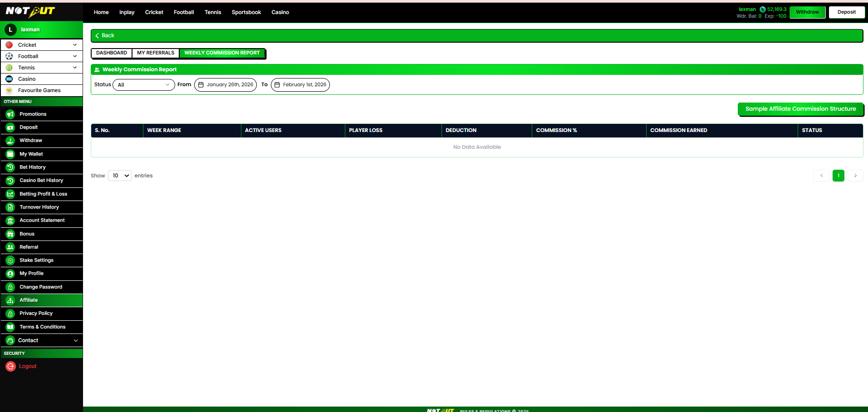868x412 pixels.
Task: Open Sportsbook in top navigation
Action: [x=246, y=12]
